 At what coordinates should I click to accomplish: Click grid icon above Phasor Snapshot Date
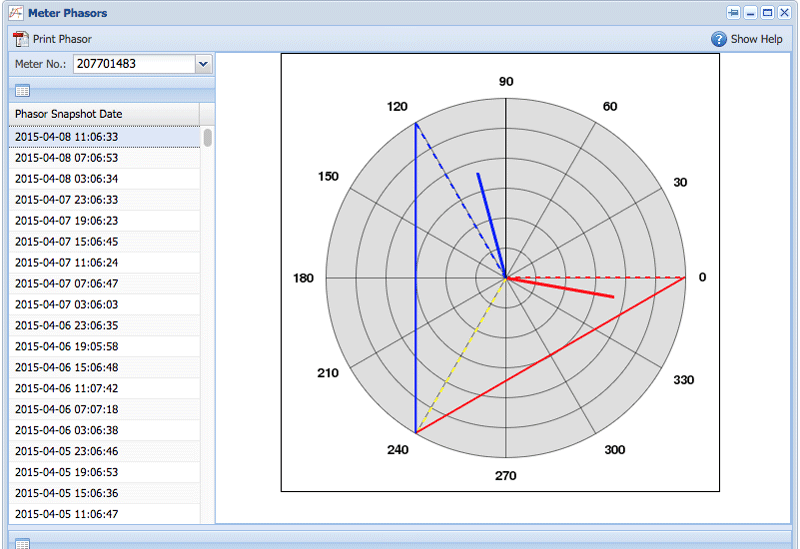coord(22,91)
